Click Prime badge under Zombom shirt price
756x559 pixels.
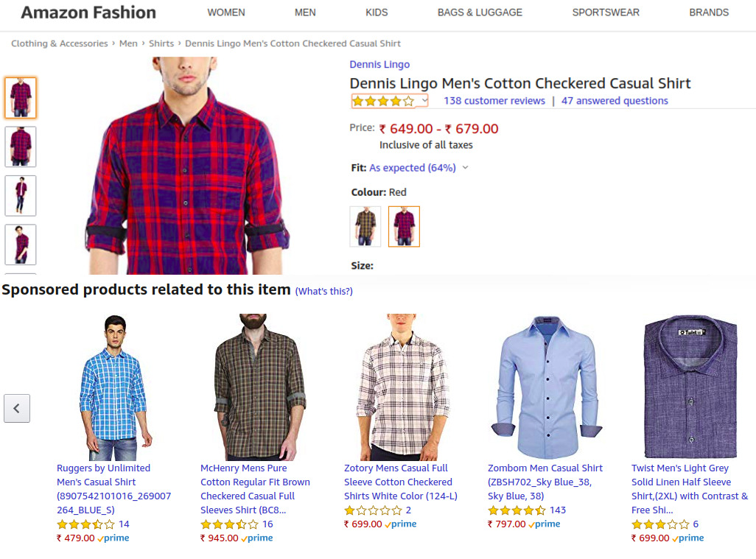(x=545, y=524)
